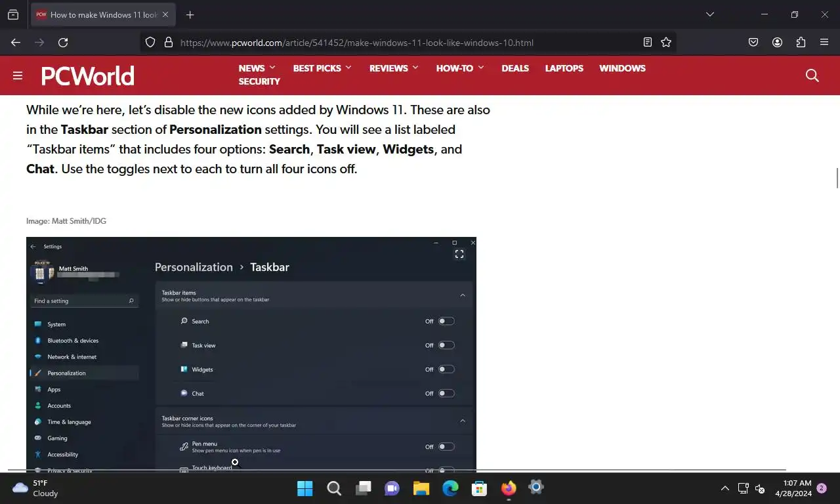Close the PCWorld article tab

click(x=165, y=14)
